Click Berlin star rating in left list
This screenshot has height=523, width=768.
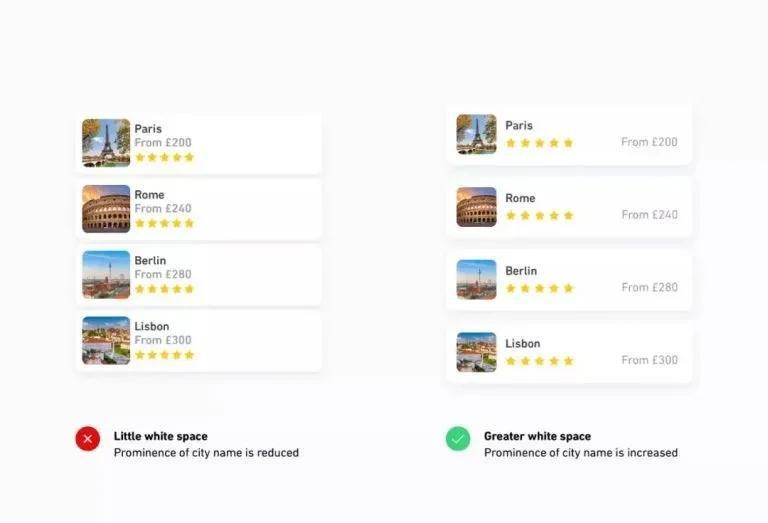tap(165, 289)
